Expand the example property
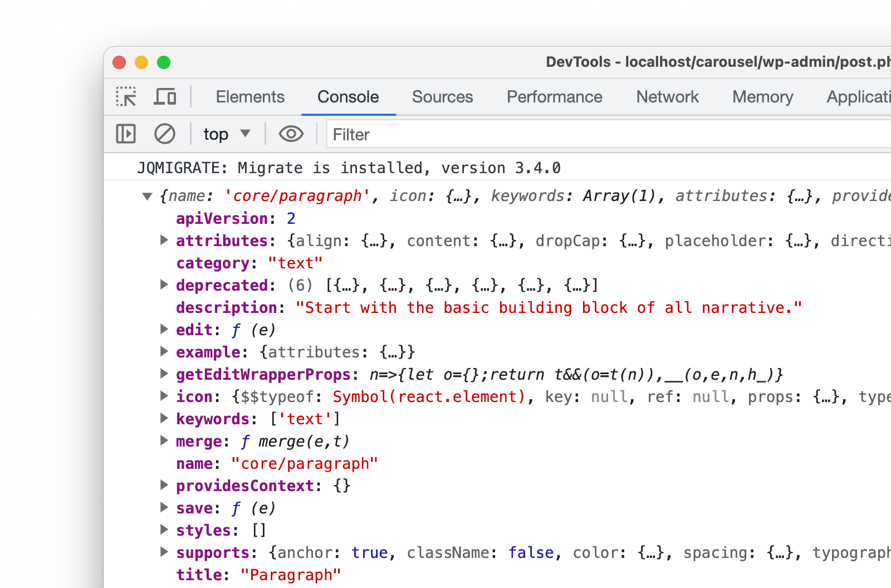891x588 pixels. click(164, 351)
